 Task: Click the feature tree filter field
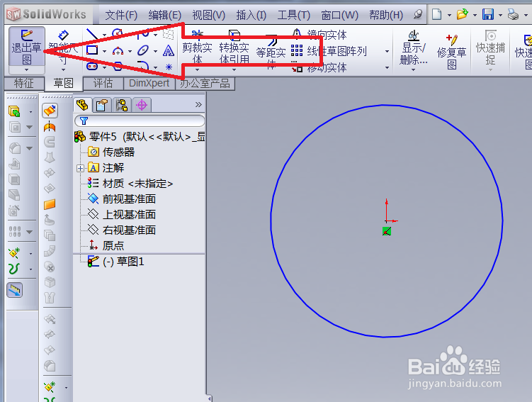tap(140, 121)
